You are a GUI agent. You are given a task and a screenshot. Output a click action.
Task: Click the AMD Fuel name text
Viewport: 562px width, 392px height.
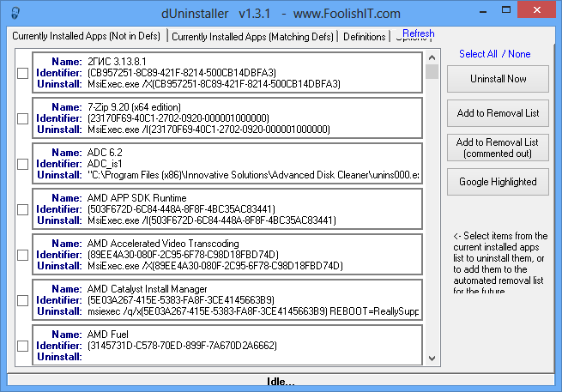[x=108, y=335]
